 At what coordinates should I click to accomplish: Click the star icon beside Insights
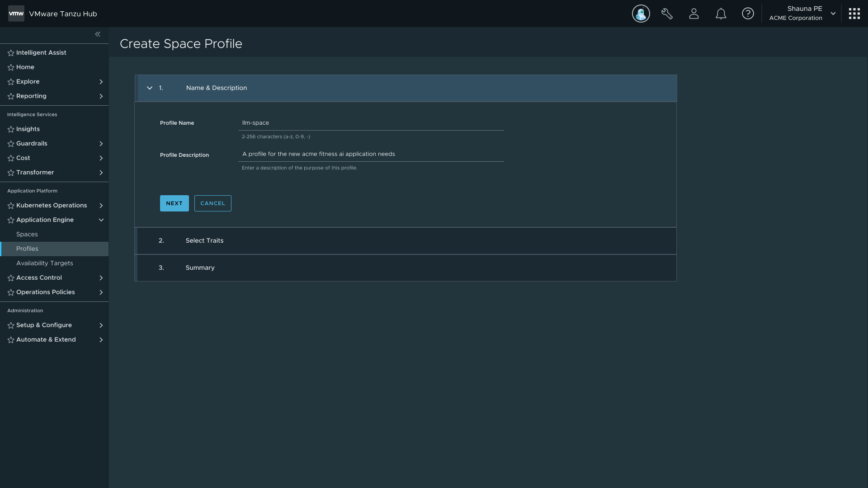(x=11, y=129)
